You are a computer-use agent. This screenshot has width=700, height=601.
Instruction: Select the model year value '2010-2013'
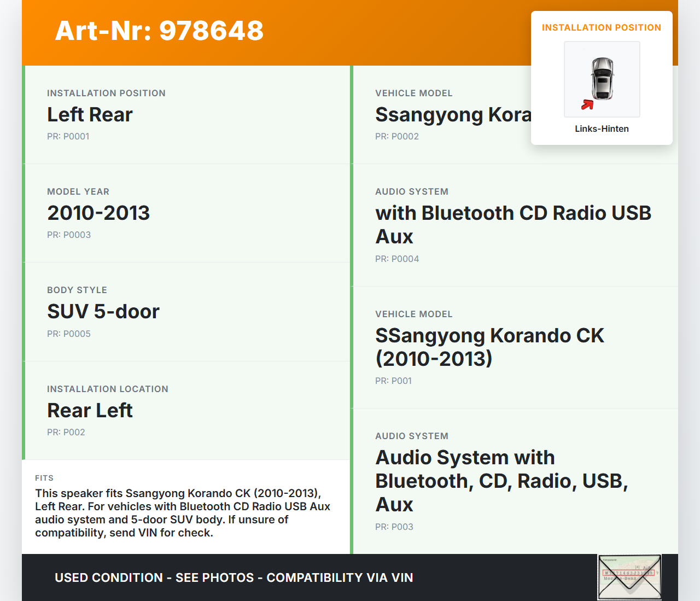coord(98,213)
